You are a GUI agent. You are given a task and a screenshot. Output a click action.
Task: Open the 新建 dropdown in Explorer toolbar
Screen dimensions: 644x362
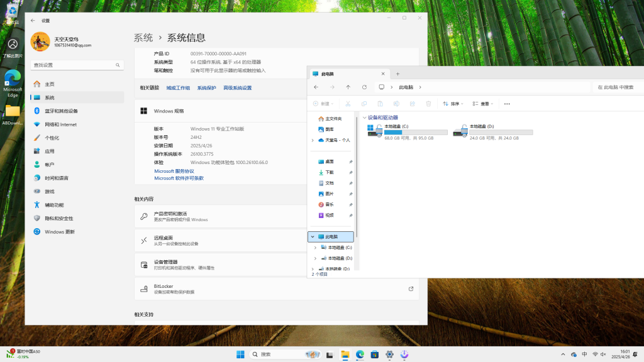coord(324,104)
